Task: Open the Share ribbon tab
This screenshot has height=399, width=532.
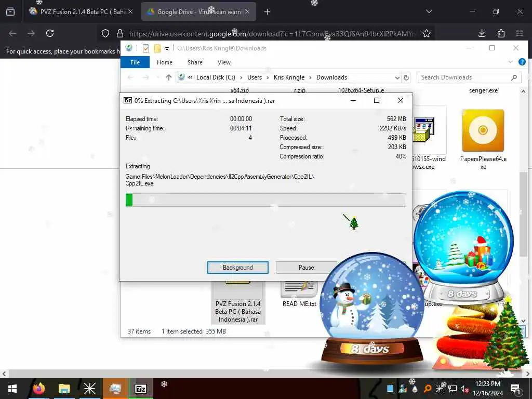Action: click(x=195, y=62)
